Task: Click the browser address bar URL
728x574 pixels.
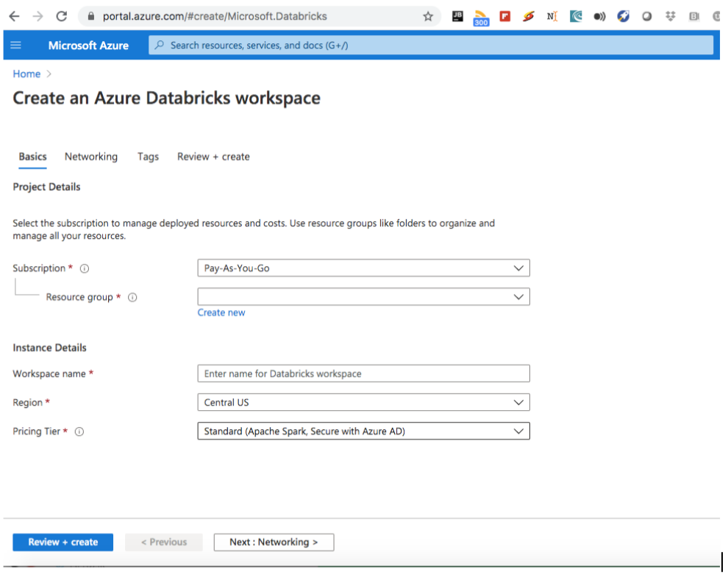Action: click(215, 17)
